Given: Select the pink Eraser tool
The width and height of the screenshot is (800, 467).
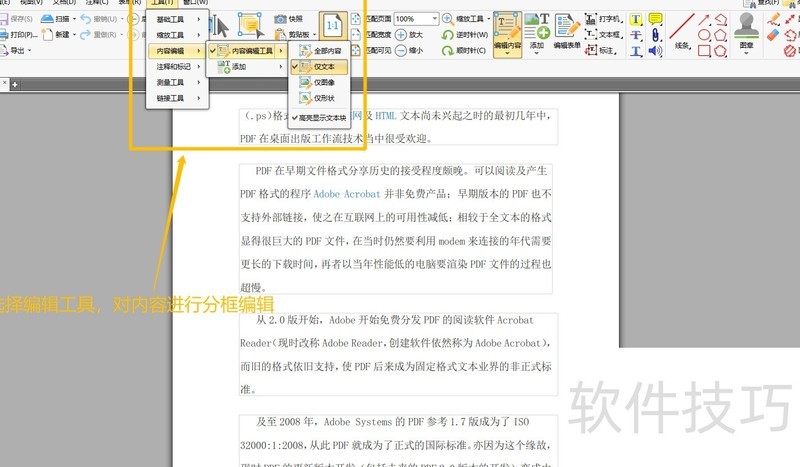Looking at the screenshot, I should click(x=773, y=35).
